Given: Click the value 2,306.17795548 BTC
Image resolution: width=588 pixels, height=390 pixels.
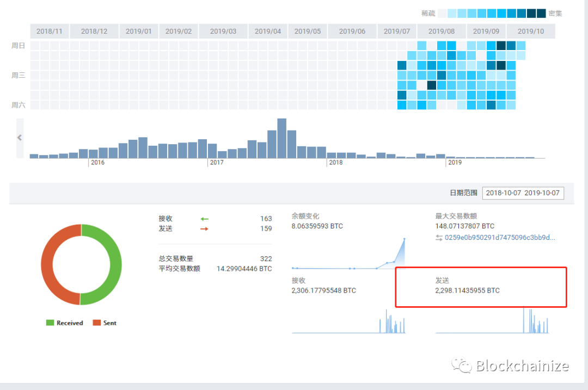Looking at the screenshot, I should pos(323,290).
